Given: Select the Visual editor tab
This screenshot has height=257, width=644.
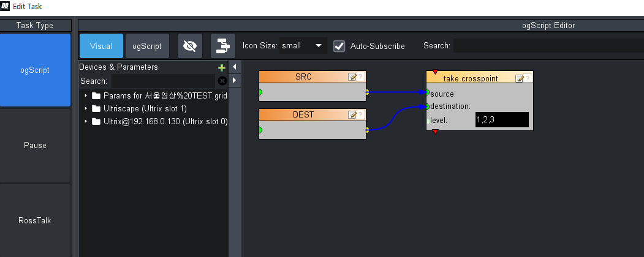Looking at the screenshot, I should (101, 46).
